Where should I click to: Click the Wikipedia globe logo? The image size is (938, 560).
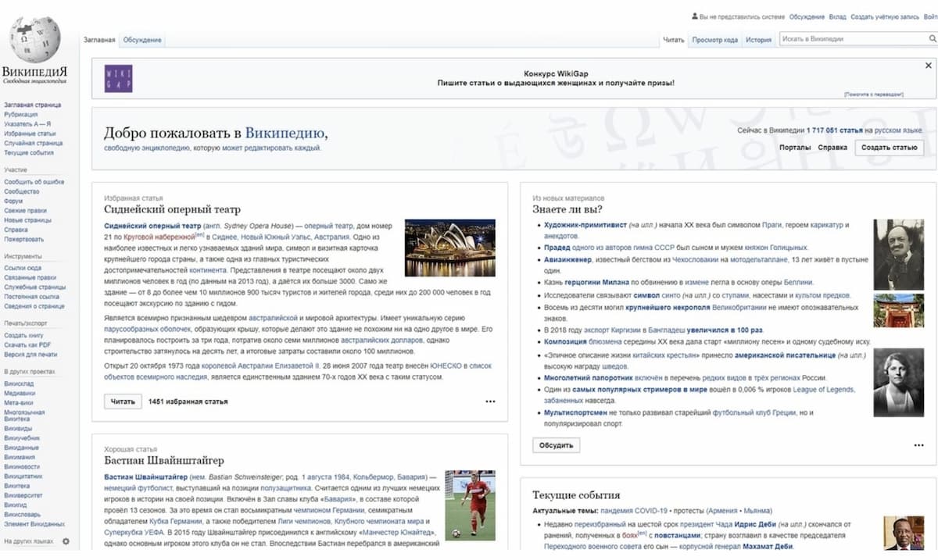point(34,39)
